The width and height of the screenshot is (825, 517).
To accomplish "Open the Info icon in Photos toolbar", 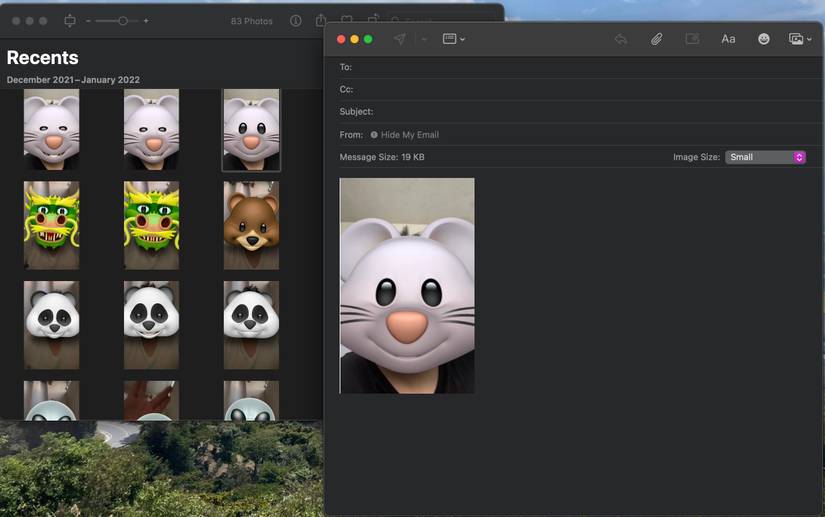I will [296, 21].
